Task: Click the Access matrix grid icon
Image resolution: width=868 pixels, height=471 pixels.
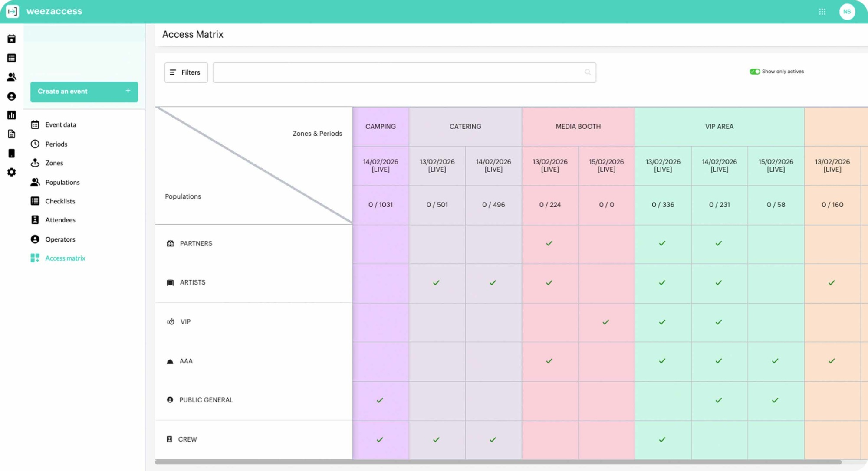Action: coord(36,258)
